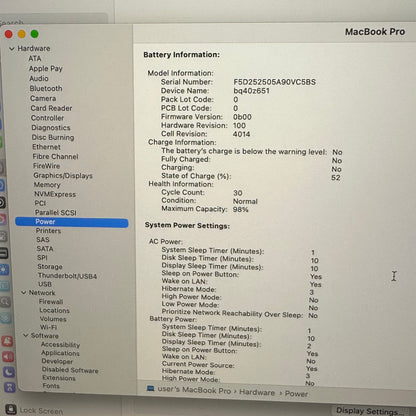Open Fibre Channel entry
The height and width of the screenshot is (416, 416).
55,156
